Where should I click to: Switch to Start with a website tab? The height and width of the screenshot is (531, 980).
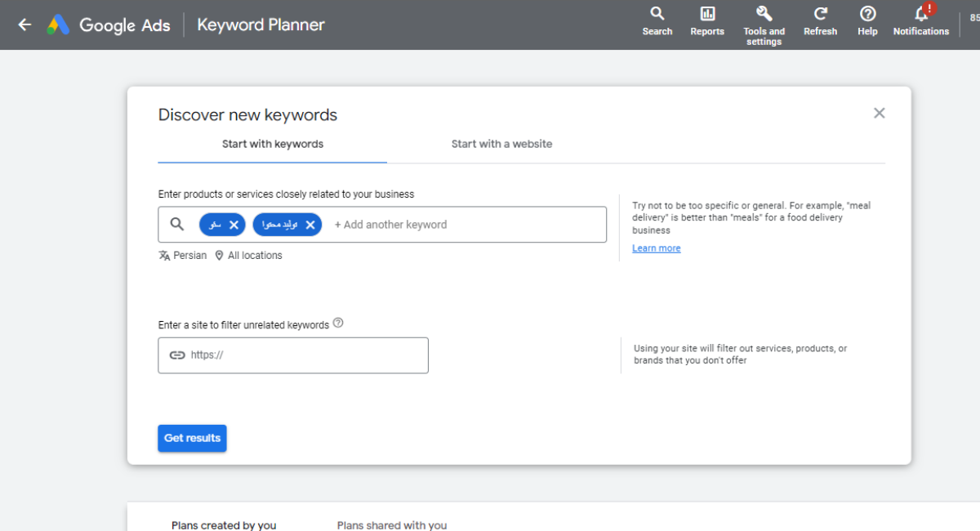tap(501, 145)
